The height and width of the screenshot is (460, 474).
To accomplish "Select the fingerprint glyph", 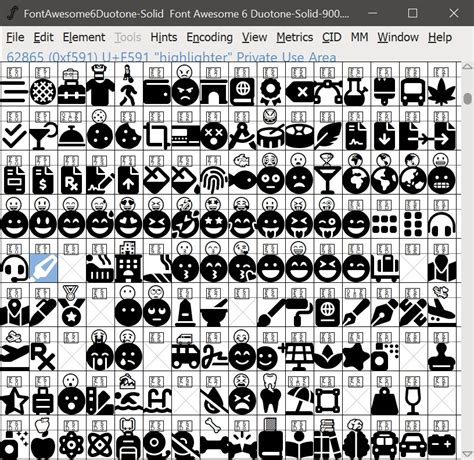I will [x=214, y=180].
